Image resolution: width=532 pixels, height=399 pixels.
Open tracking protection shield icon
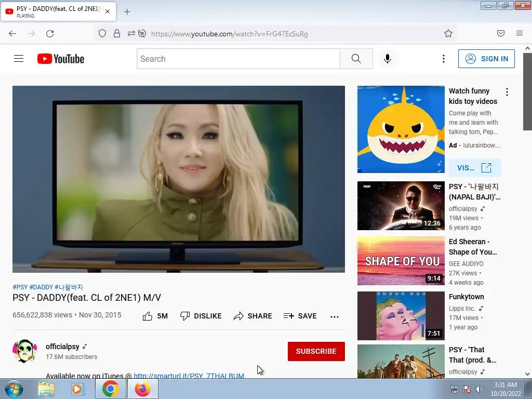(102, 34)
